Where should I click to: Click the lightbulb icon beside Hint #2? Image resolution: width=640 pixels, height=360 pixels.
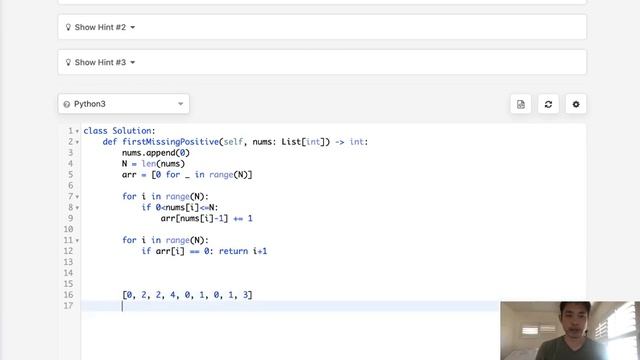[68, 27]
